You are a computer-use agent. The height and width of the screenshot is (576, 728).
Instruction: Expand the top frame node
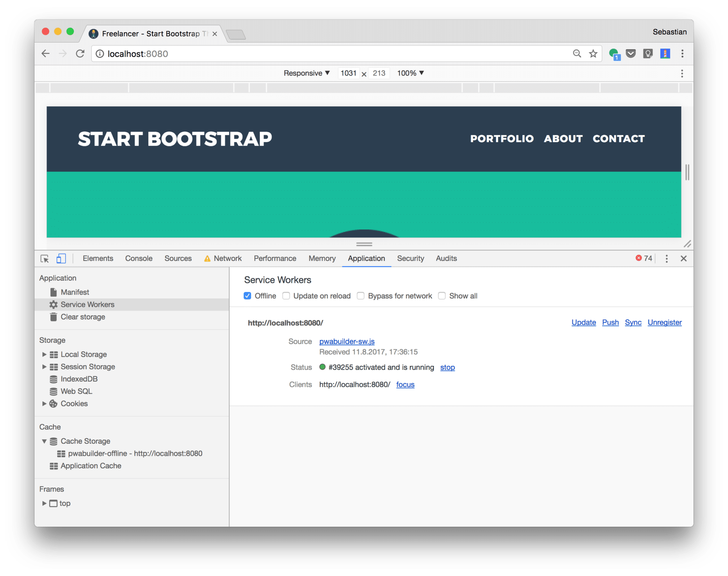44,503
